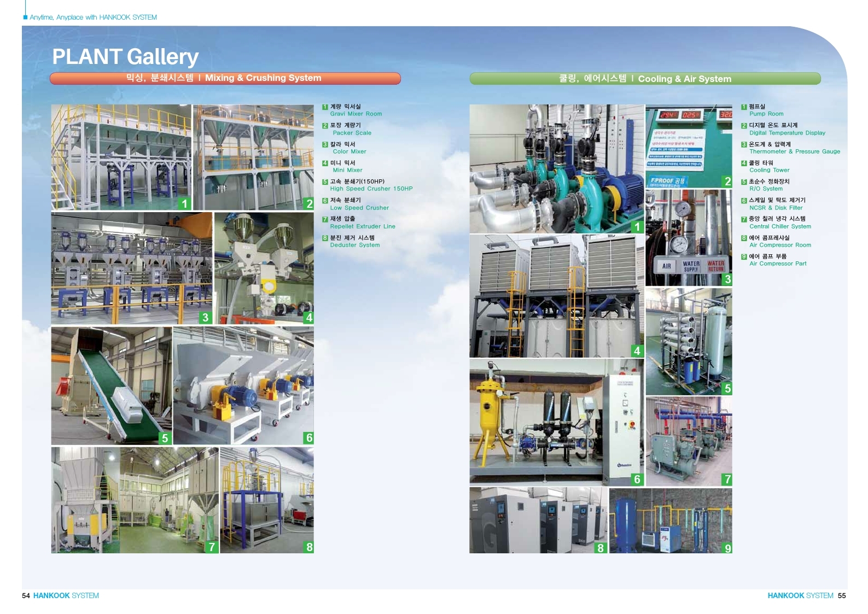Open the Repellet Extruder Line photo
868x614 pixels.
click(x=135, y=500)
